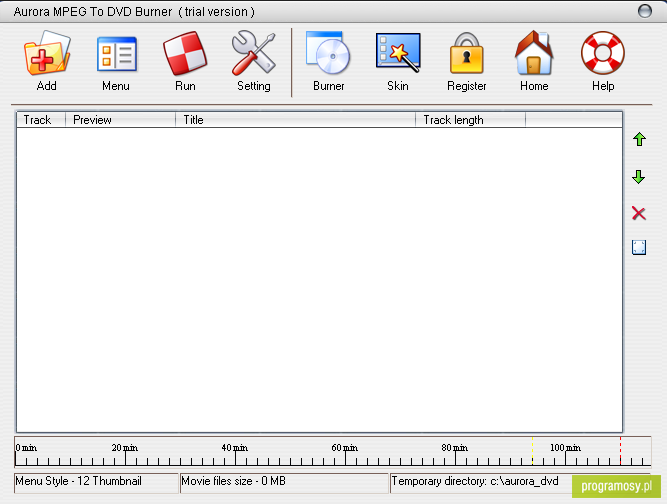Click Menu Style - 12 Thumbnail status field
The image size is (667, 504).
[96, 483]
